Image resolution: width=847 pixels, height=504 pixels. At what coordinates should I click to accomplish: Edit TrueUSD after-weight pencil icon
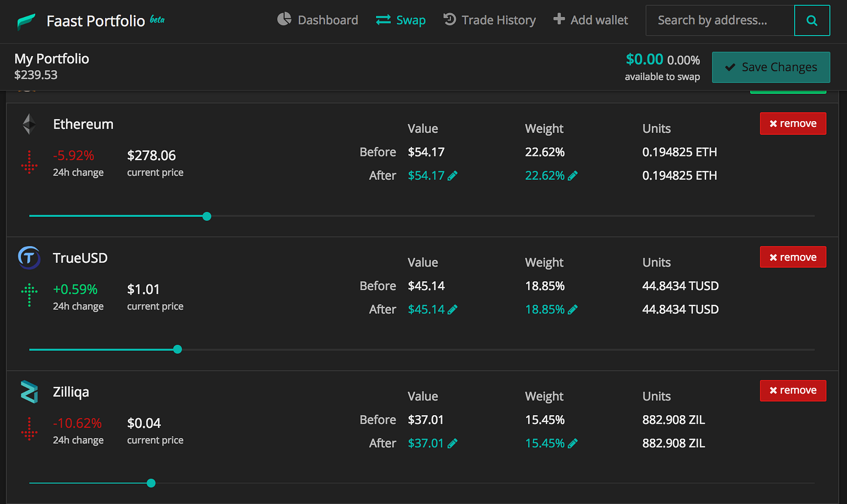coord(573,309)
